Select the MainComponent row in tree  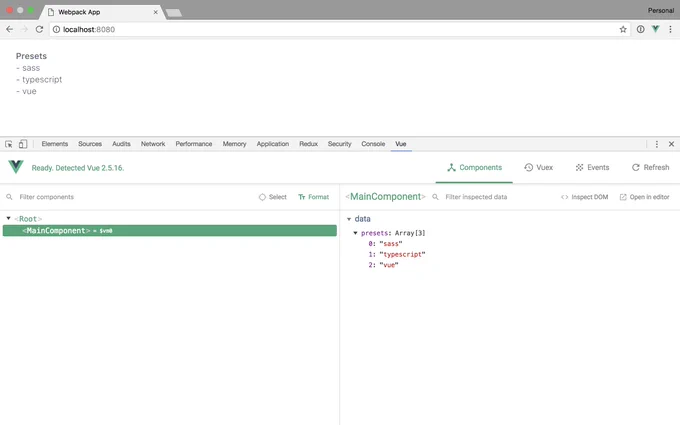tap(170, 231)
